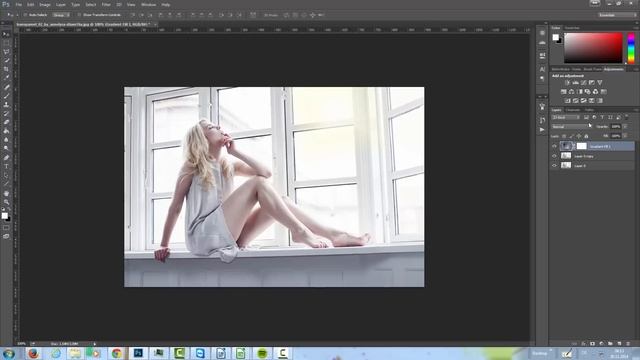Select the Eyedropper tool
640x360 pixels.
(6, 78)
